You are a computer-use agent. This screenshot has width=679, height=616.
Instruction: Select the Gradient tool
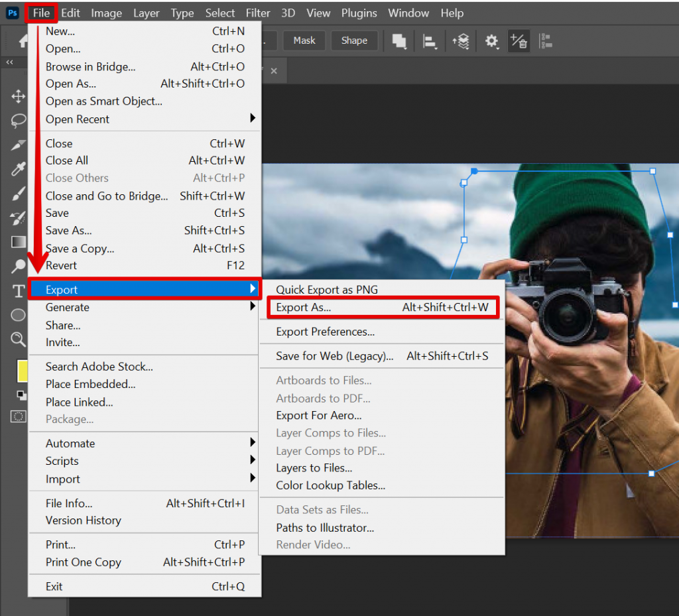(18, 242)
